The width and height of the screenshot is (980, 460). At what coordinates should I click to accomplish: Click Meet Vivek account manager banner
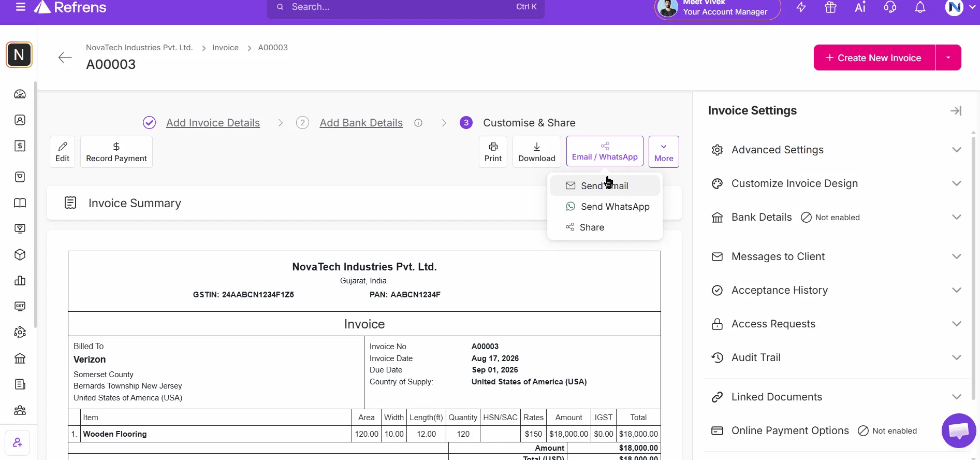[x=718, y=8]
